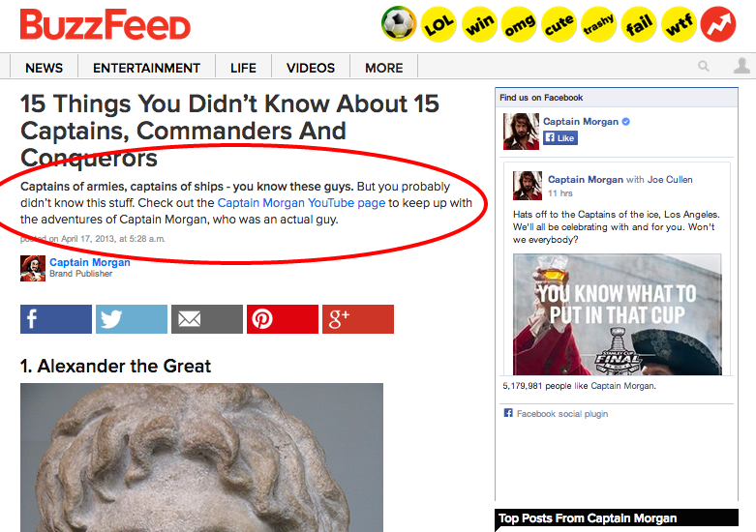Follow the Captain Morgan YouTube page link
Screen dimensions: 756x532
[x=301, y=203]
